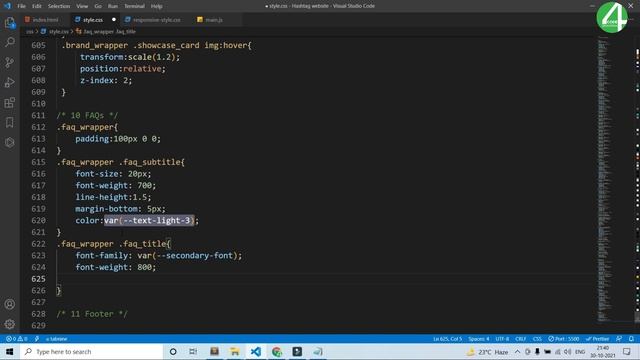Open Task View on the taskbar

point(193,351)
